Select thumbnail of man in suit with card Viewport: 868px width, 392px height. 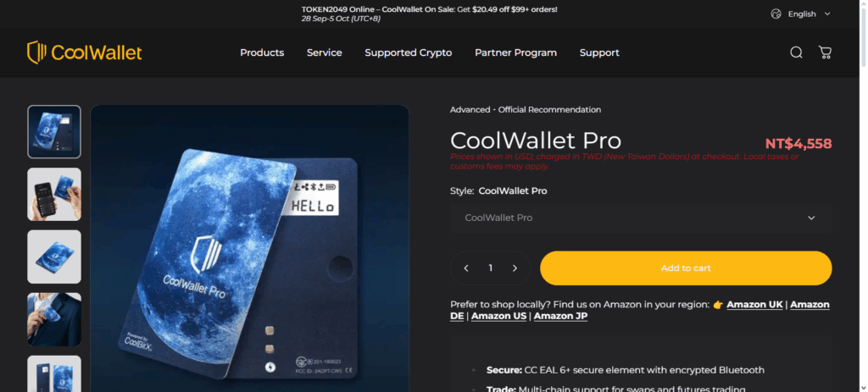54,319
